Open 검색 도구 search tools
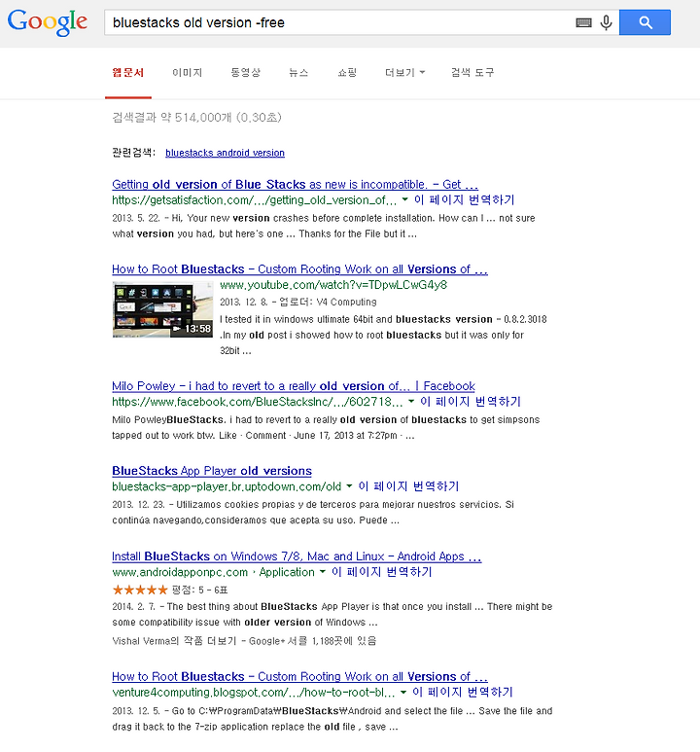Image resolution: width=700 pixels, height=752 pixels. pyautogui.click(x=472, y=72)
